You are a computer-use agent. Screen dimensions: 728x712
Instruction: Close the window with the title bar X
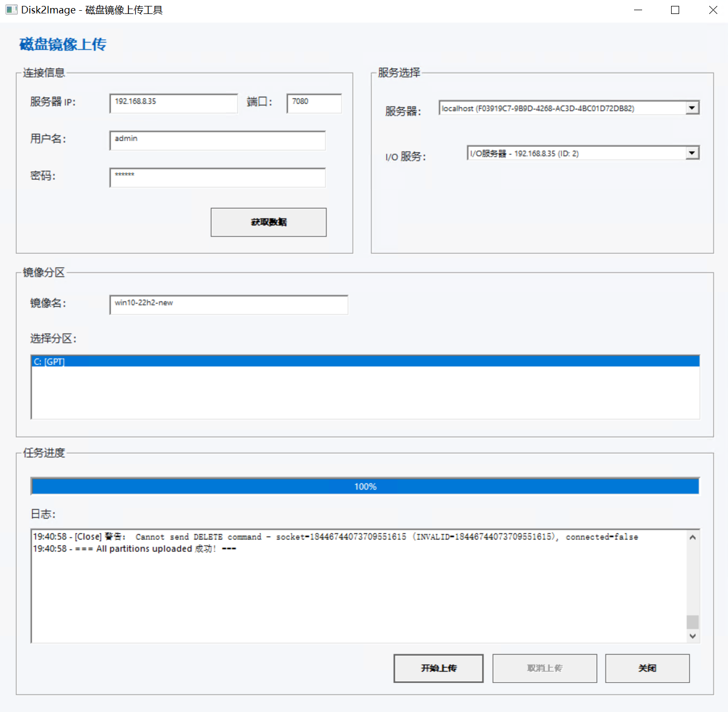point(712,10)
